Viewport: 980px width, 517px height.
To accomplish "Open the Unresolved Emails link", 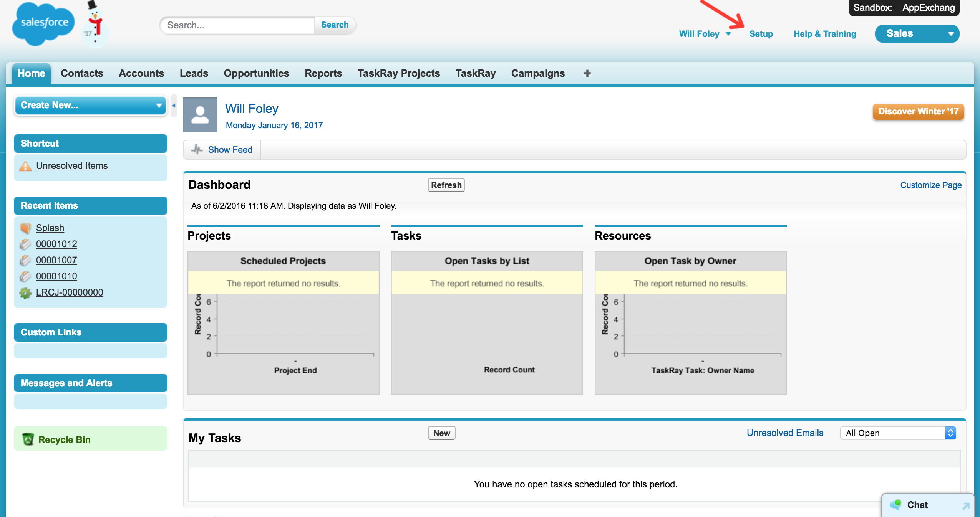I will (x=785, y=433).
